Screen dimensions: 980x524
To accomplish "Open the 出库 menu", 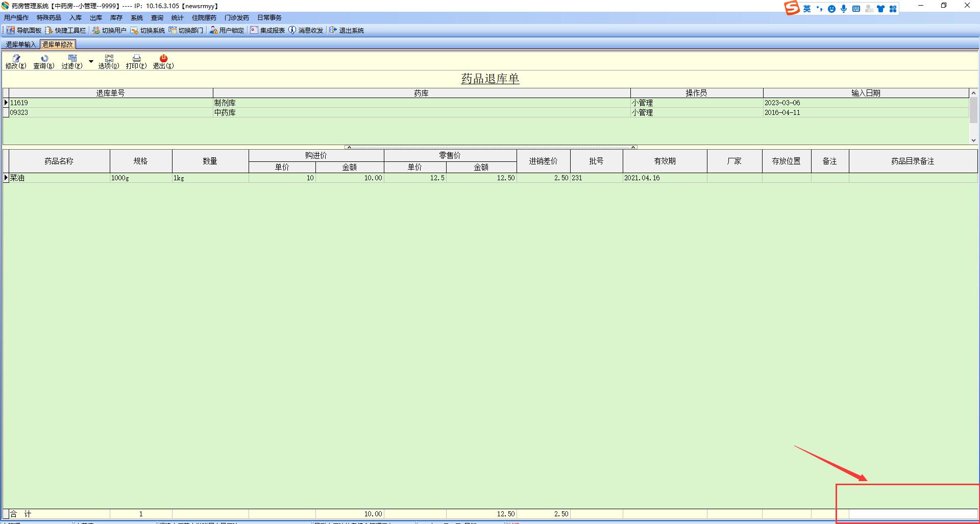I will tap(96, 18).
